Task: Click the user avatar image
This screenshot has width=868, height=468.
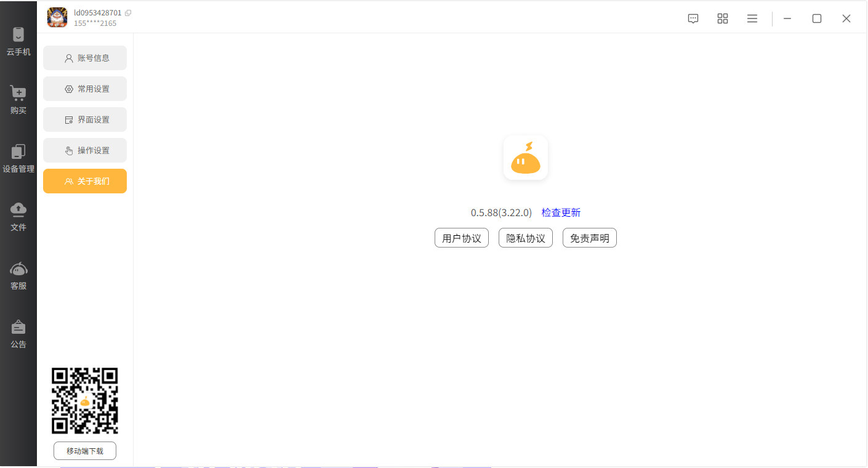Action: 57,17
